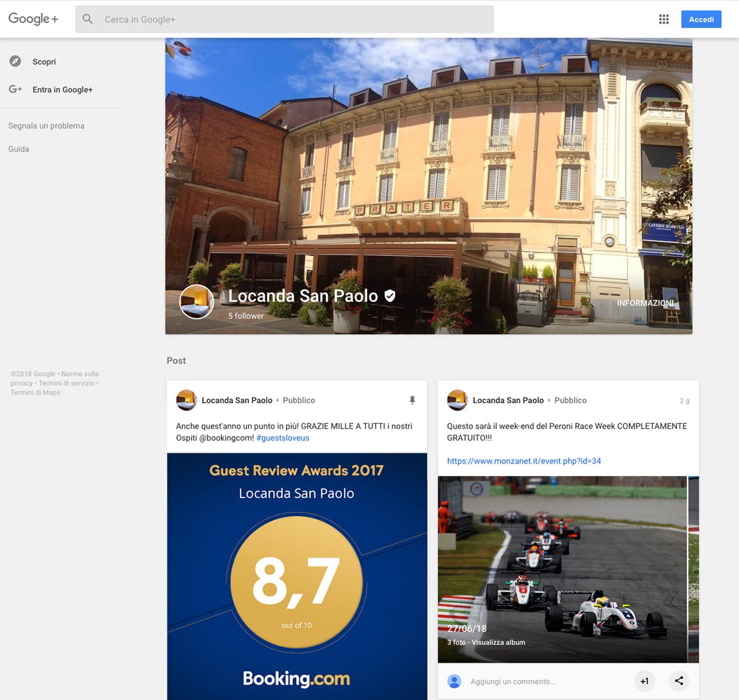Click the Google+ logo
739x700 pixels.
pyautogui.click(x=33, y=19)
